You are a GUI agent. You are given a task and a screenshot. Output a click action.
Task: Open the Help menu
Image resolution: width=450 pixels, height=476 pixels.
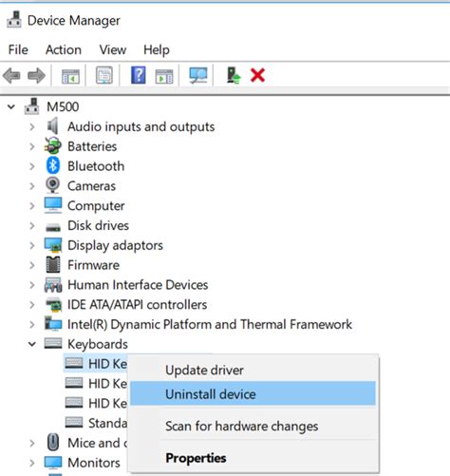(157, 50)
